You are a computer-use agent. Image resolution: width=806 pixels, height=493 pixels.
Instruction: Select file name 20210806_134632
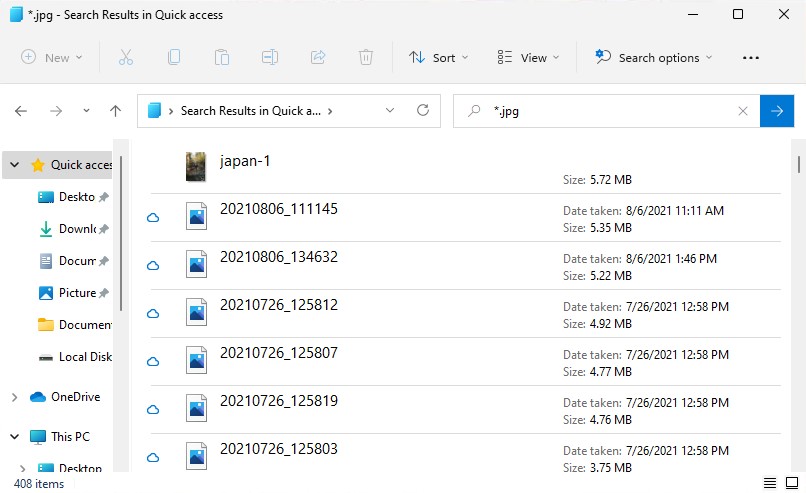279,257
